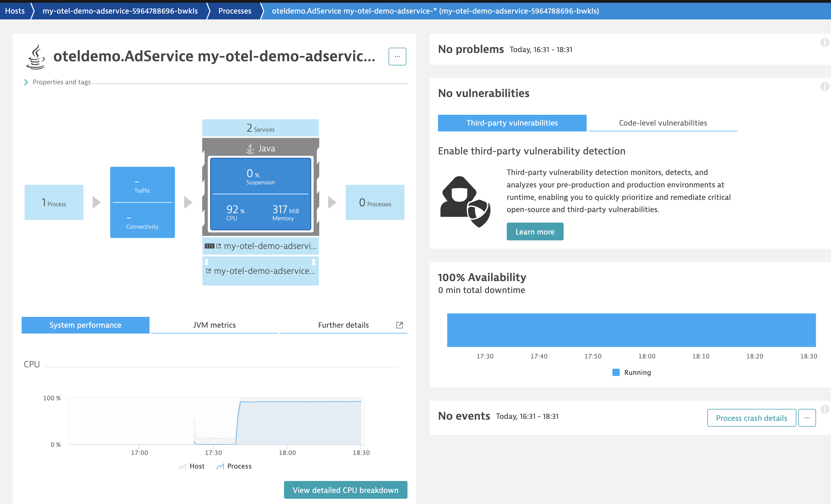The height and width of the screenshot is (504, 831).
Task: Click the Java process icon beside title
Action: coord(36,57)
